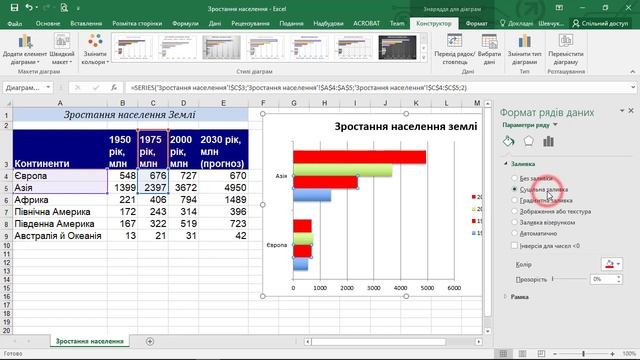The height and width of the screenshot is (360, 640).
Task: Open Customize Quick Access Toolbar dropdown
Action: tap(78, 8)
